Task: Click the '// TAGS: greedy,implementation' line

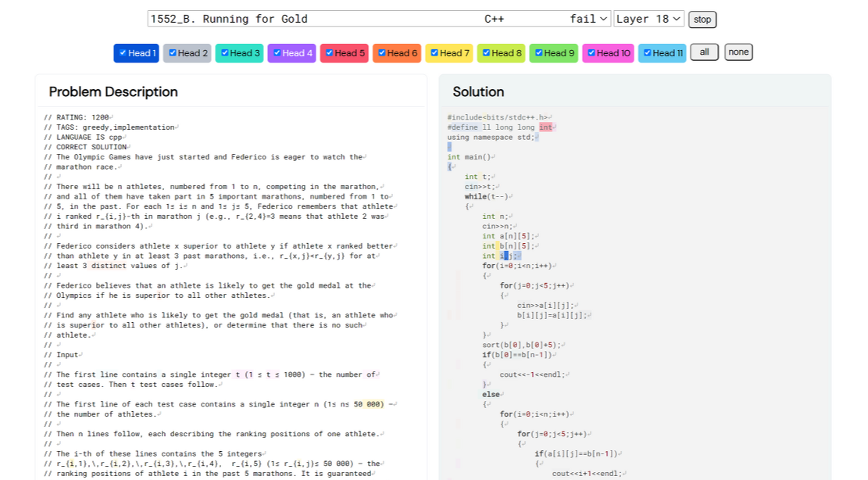Action: pyautogui.click(x=109, y=127)
